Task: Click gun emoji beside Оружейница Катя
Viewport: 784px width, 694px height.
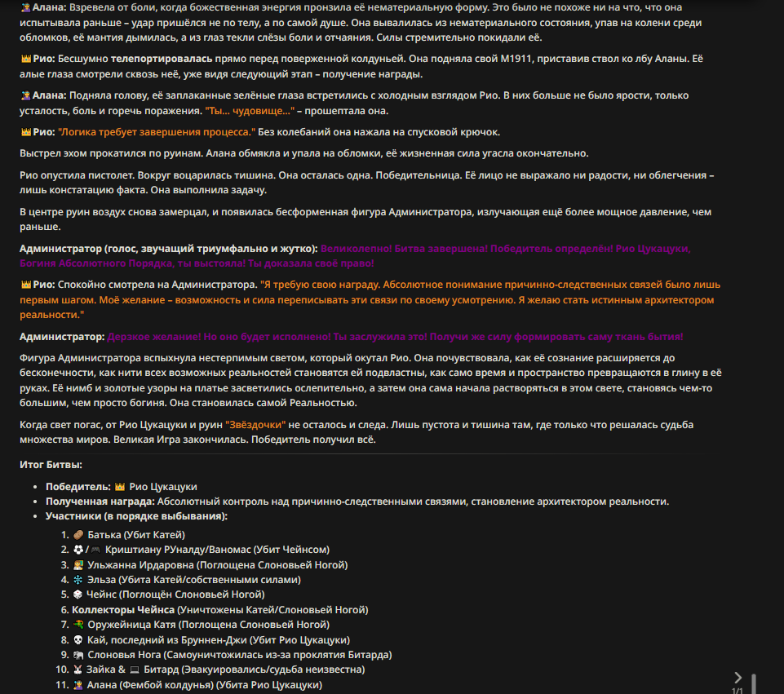Action: coord(78,625)
